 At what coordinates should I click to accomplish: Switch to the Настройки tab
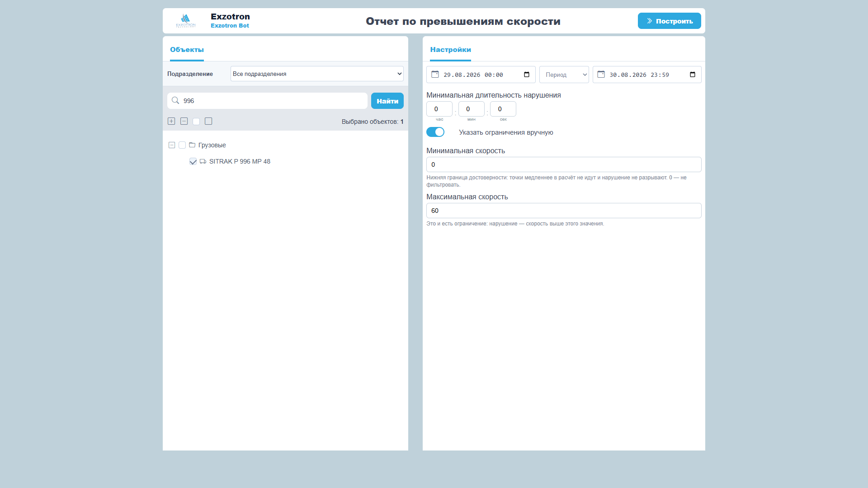450,50
